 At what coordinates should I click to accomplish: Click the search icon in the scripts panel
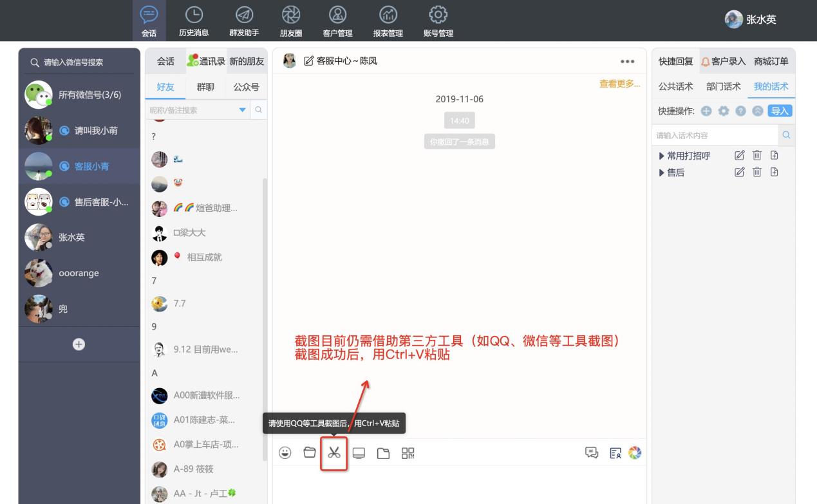pos(786,135)
